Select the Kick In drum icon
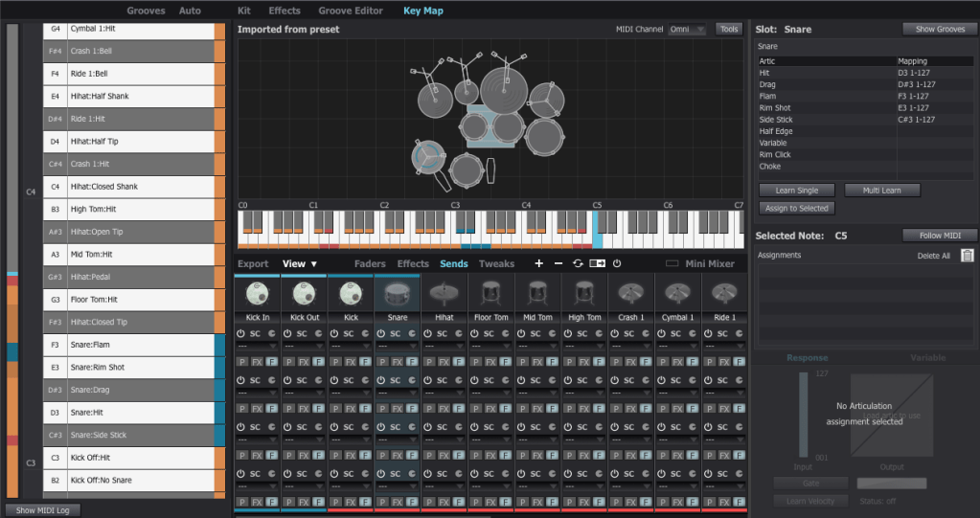The height and width of the screenshot is (518, 980). 256,294
